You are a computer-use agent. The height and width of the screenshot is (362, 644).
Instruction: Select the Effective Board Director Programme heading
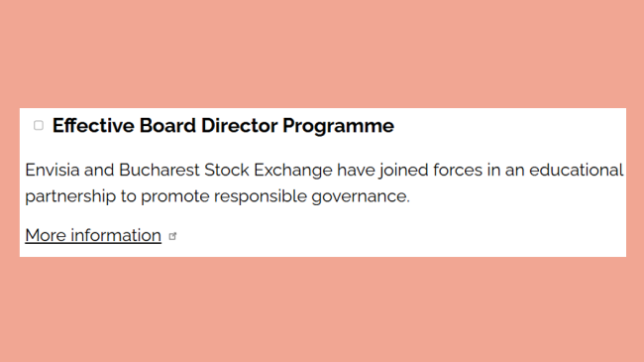point(223,126)
